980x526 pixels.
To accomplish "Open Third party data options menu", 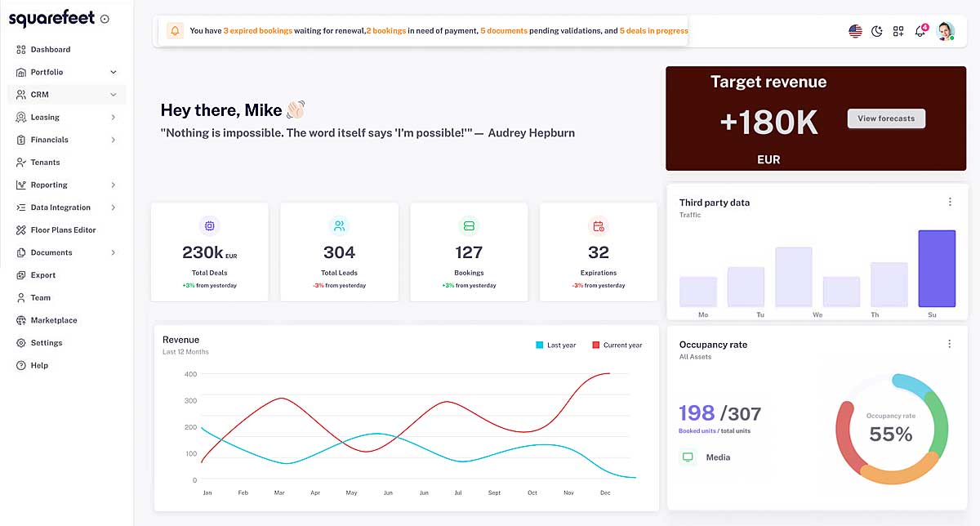I will click(950, 202).
